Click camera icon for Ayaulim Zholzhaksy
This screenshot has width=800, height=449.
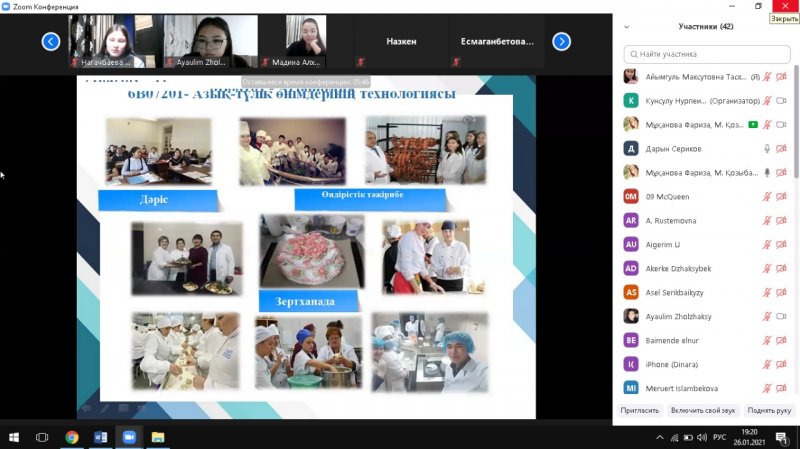click(781, 316)
